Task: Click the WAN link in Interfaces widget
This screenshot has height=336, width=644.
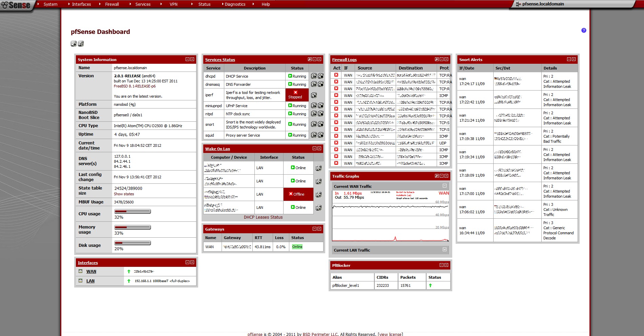Action: tap(91, 272)
